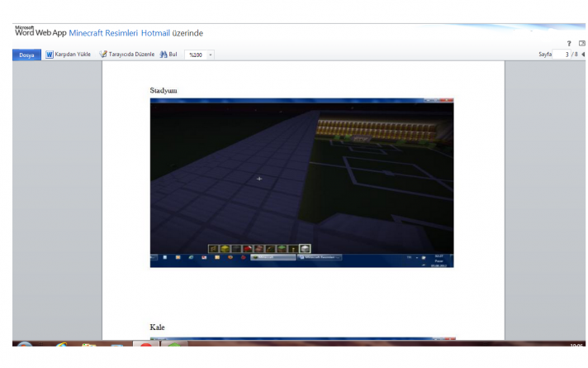This screenshot has width=588, height=368.
Task: Choose Tarayıcıda Düzenle to edit in browser
Action: 131,55
